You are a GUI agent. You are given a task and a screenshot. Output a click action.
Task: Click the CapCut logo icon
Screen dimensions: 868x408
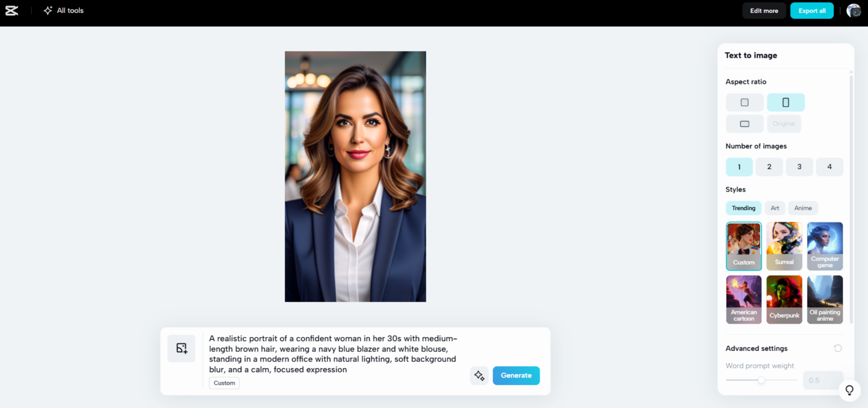tap(12, 10)
